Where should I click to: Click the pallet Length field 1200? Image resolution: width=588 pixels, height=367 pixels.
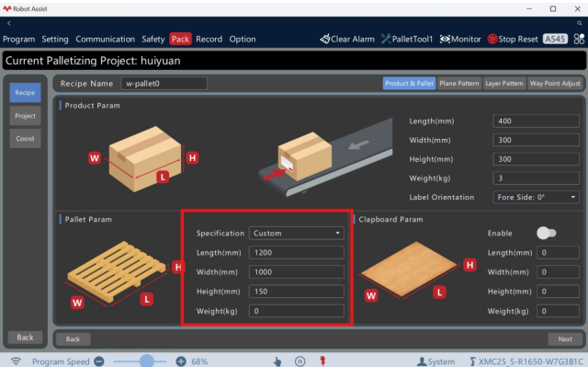tap(296, 253)
